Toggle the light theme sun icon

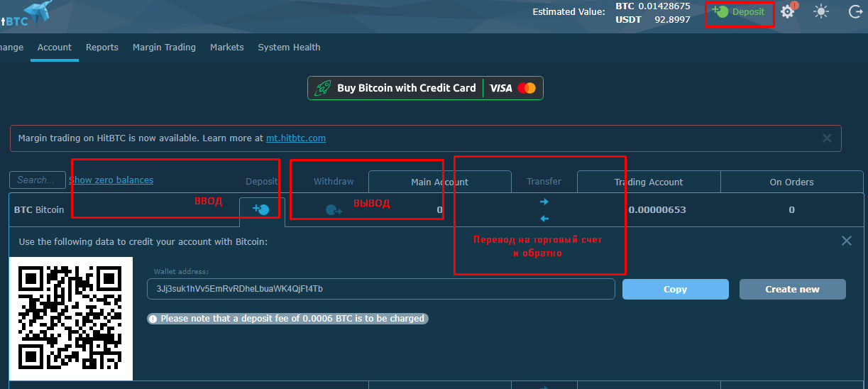coord(821,11)
